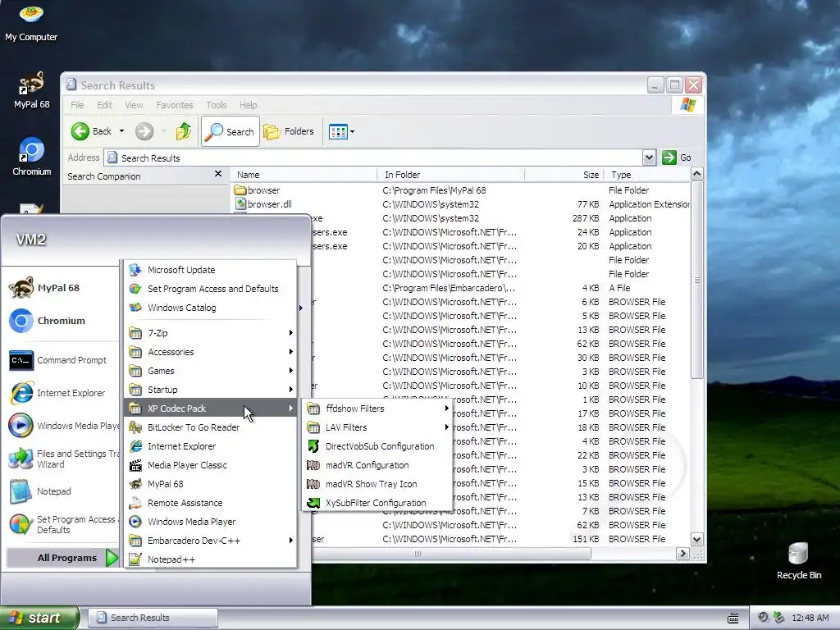Open DirectVobSub Configuration

(x=377, y=446)
